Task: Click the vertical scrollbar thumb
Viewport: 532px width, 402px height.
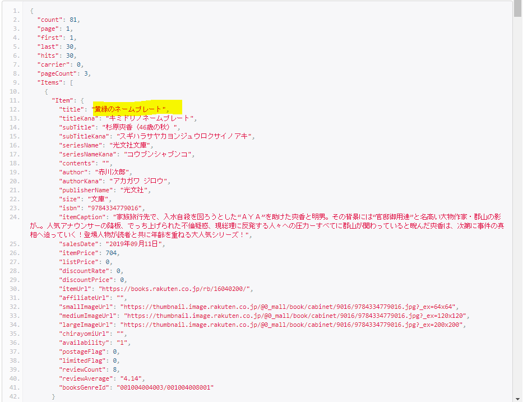Action: [x=517, y=8]
